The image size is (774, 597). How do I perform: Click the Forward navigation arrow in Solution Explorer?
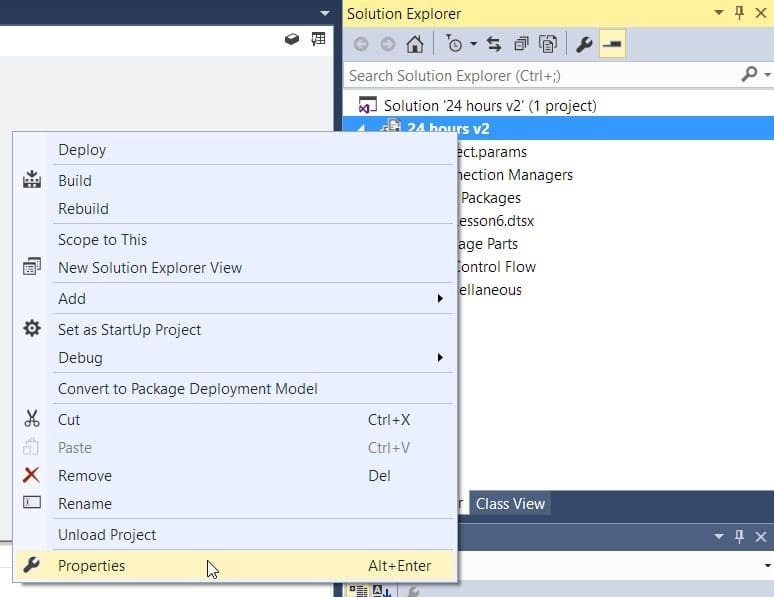click(388, 44)
